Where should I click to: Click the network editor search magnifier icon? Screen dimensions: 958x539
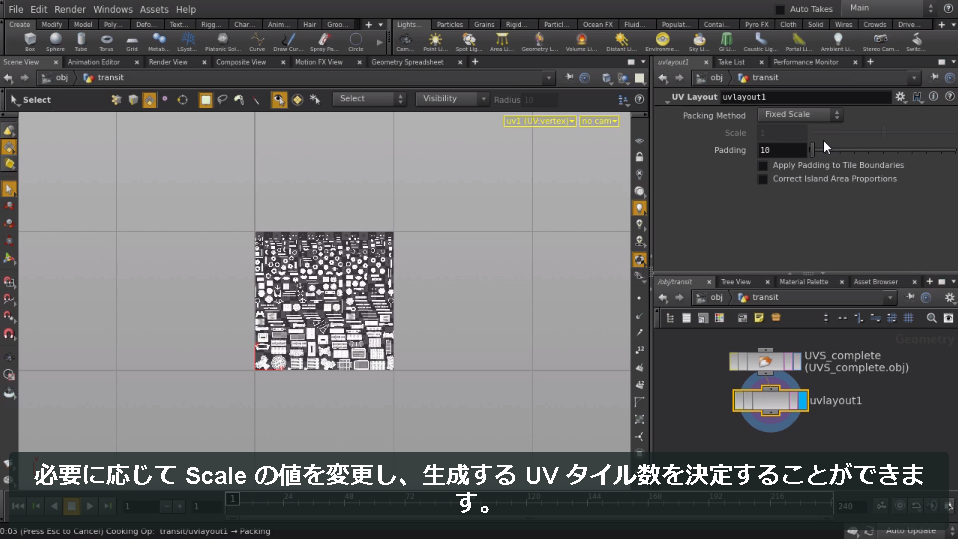pos(931,318)
